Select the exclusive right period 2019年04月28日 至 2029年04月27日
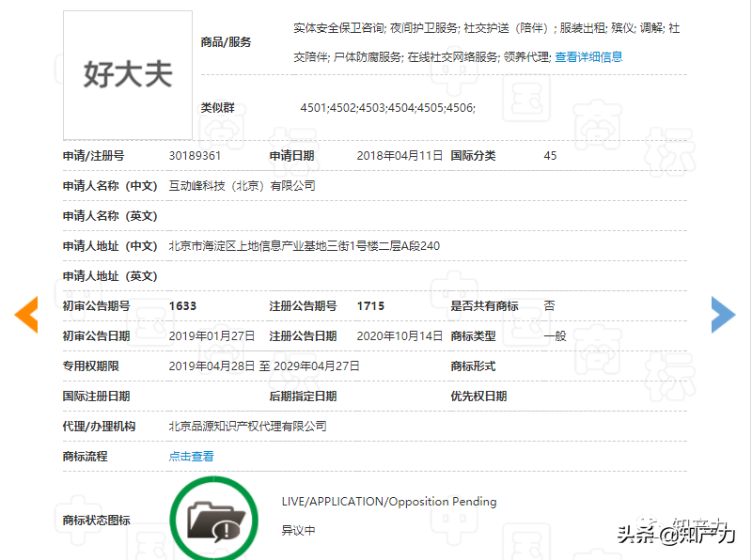The height and width of the screenshot is (560, 752). click(x=264, y=366)
